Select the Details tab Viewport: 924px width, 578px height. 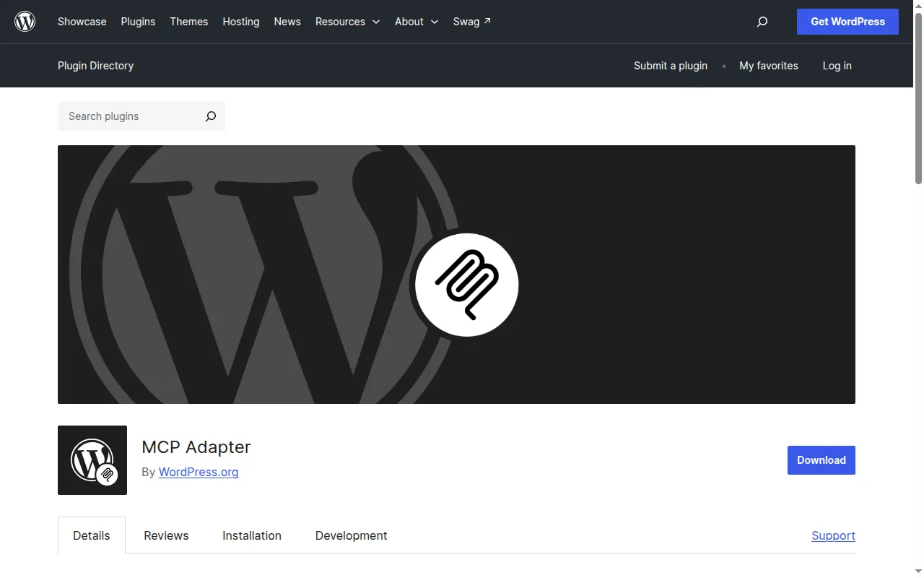[x=92, y=535]
